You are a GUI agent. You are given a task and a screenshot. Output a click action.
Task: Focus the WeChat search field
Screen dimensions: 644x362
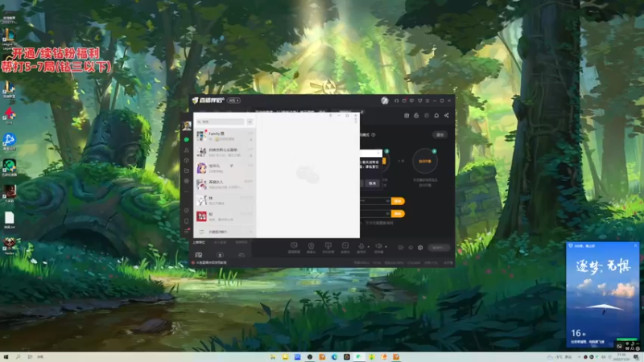[220, 122]
